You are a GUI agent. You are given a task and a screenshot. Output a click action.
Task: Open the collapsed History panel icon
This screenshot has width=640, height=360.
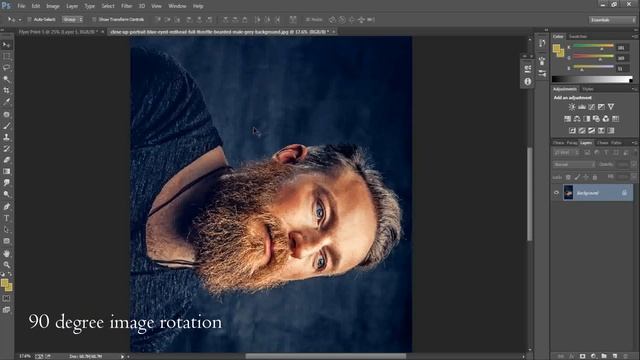[542, 43]
